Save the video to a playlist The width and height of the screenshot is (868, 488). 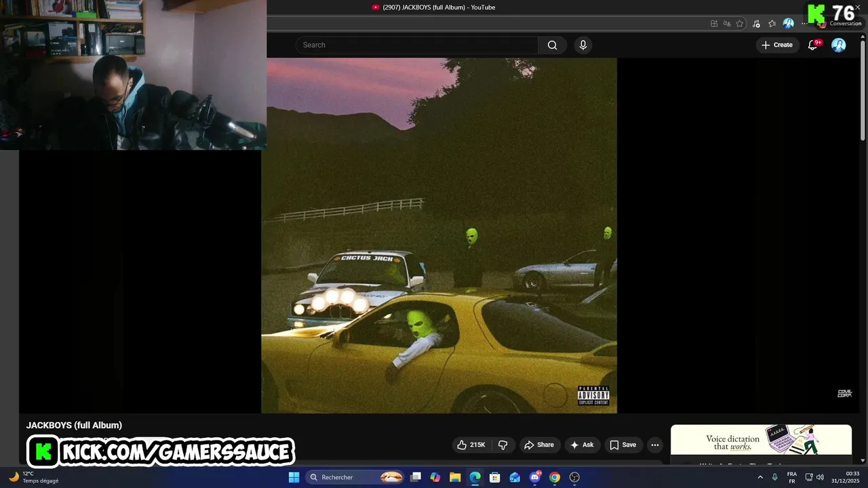click(x=623, y=445)
